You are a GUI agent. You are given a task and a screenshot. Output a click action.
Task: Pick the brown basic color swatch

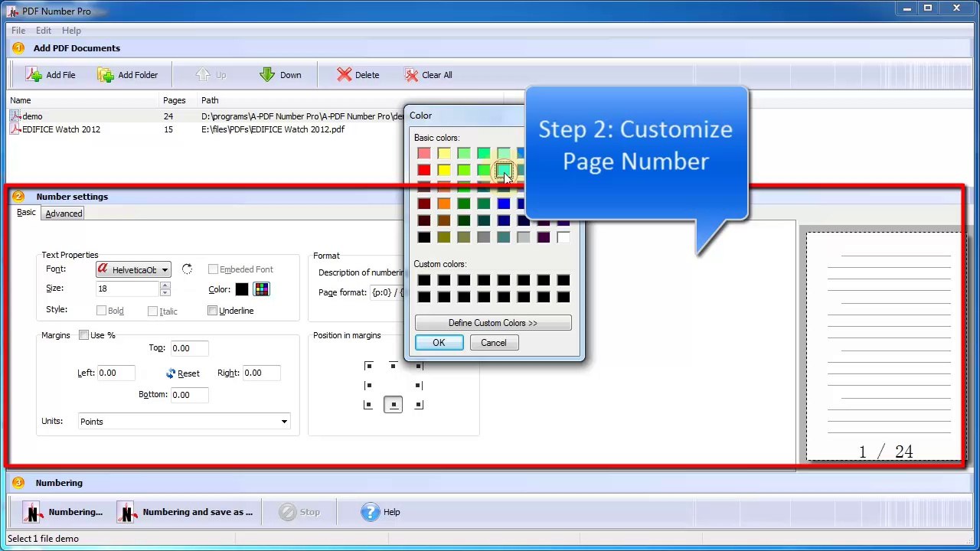click(x=444, y=220)
